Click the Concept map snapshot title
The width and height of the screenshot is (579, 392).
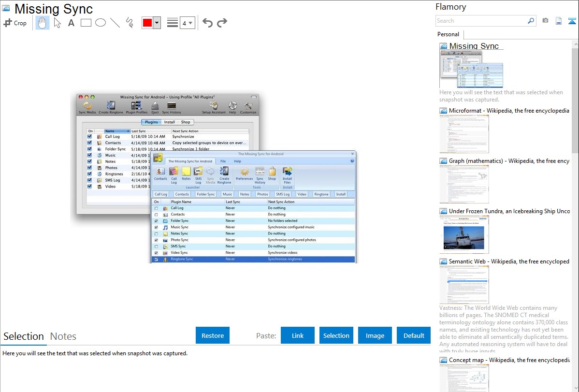click(x=509, y=360)
